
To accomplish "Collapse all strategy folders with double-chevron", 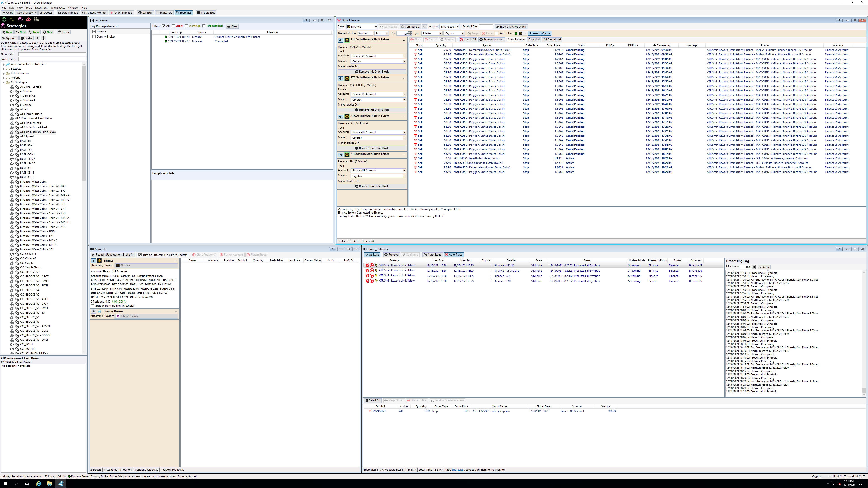I will tap(37, 38).
